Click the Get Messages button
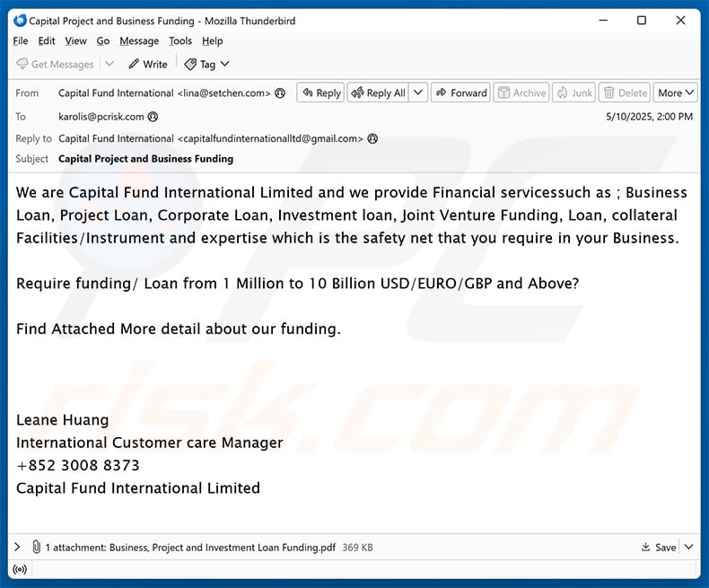The height and width of the screenshot is (588, 709). point(55,65)
